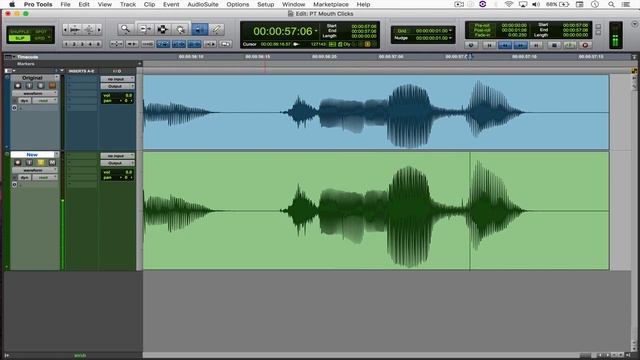Image resolution: width=640 pixels, height=360 pixels.
Task: Open the AudioSuite menu
Action: pyautogui.click(x=203, y=4)
